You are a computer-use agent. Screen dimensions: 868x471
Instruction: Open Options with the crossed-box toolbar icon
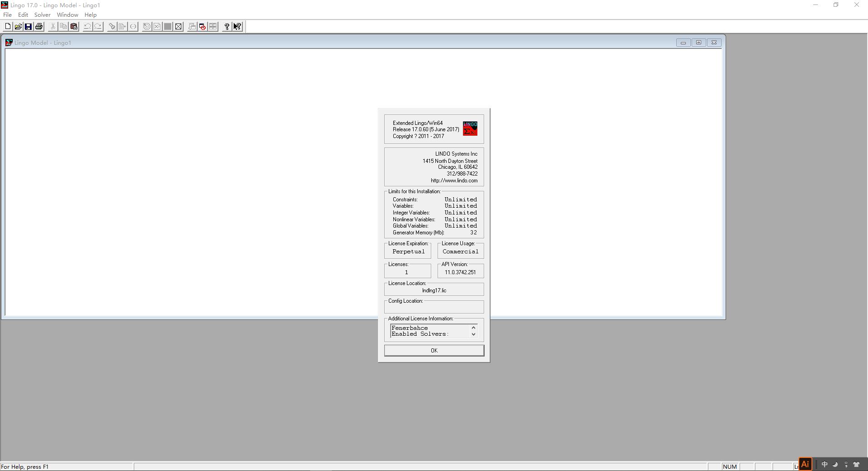tap(179, 27)
